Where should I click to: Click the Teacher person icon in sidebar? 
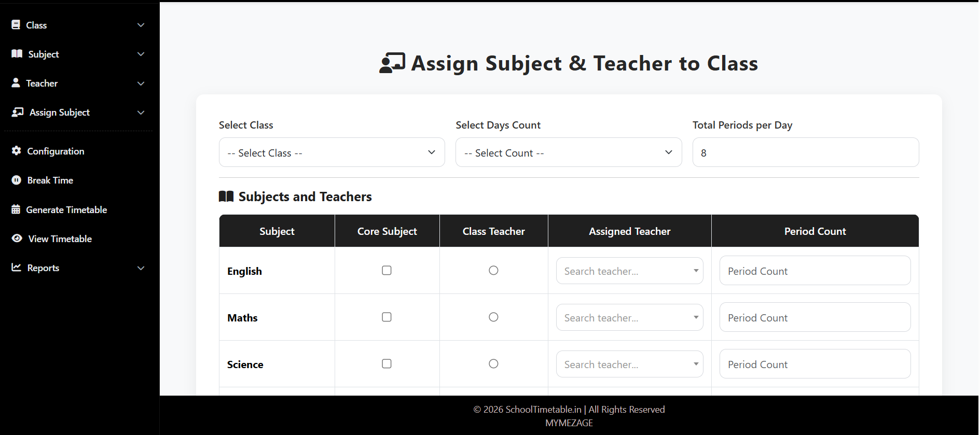(x=16, y=83)
